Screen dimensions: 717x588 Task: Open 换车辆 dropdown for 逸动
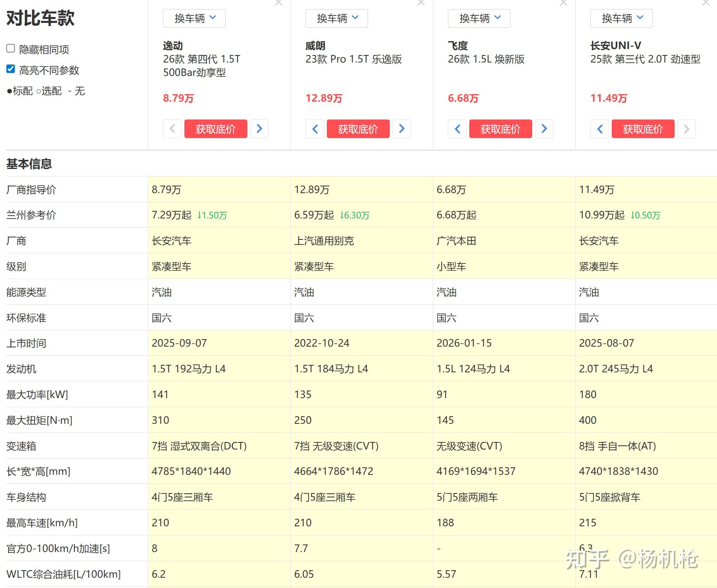pyautogui.click(x=193, y=18)
